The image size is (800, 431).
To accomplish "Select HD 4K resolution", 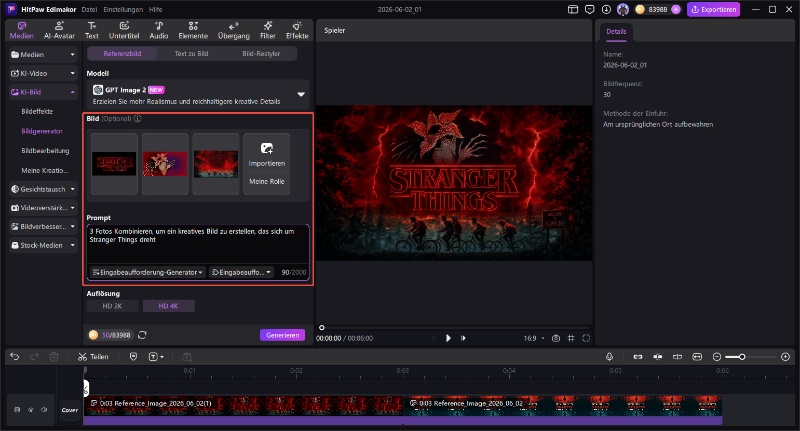I will [168, 306].
